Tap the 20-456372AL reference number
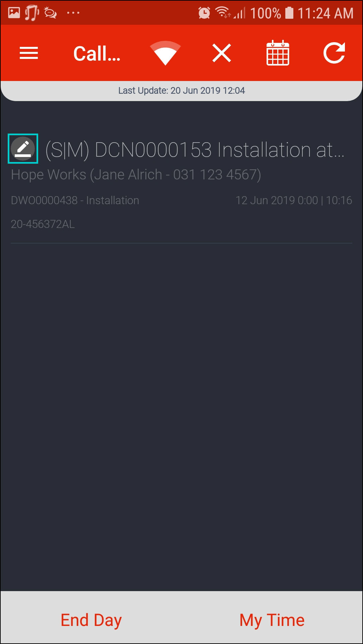 coord(43,224)
